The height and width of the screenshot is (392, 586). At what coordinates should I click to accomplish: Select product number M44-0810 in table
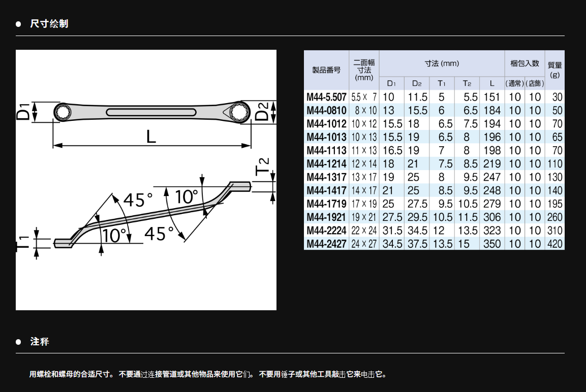(326, 110)
